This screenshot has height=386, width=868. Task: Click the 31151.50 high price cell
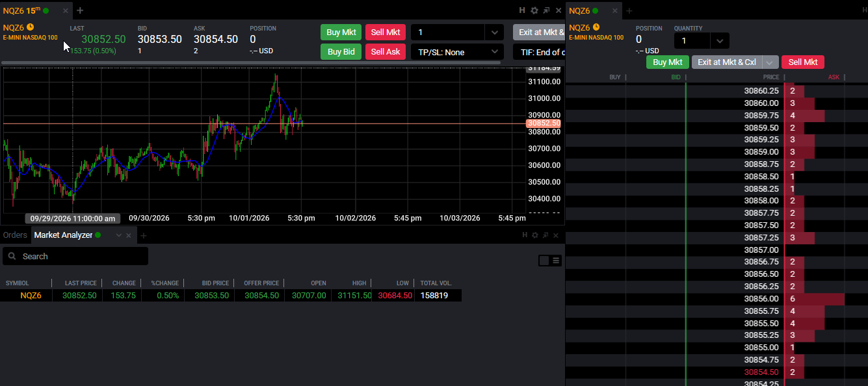tap(354, 296)
